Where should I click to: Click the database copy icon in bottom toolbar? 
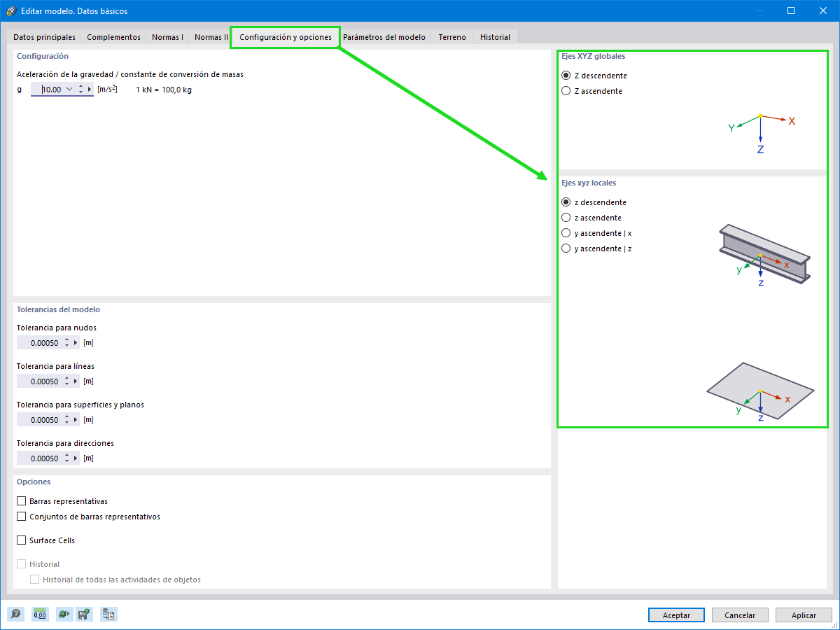(x=108, y=614)
